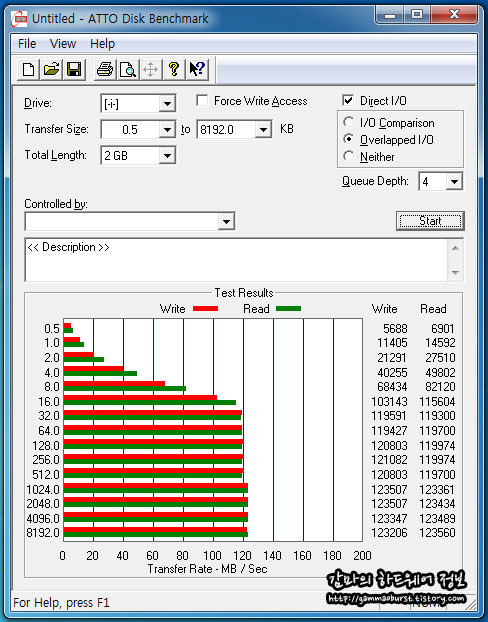
Task: Close the ATTO Disk Benchmark window
Action: pyautogui.click(x=454, y=15)
